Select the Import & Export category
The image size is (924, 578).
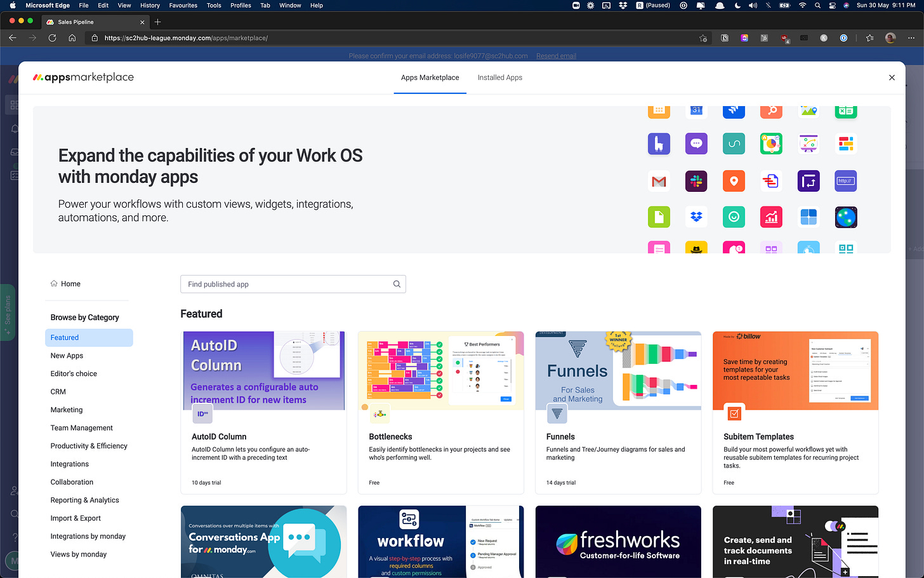point(76,518)
